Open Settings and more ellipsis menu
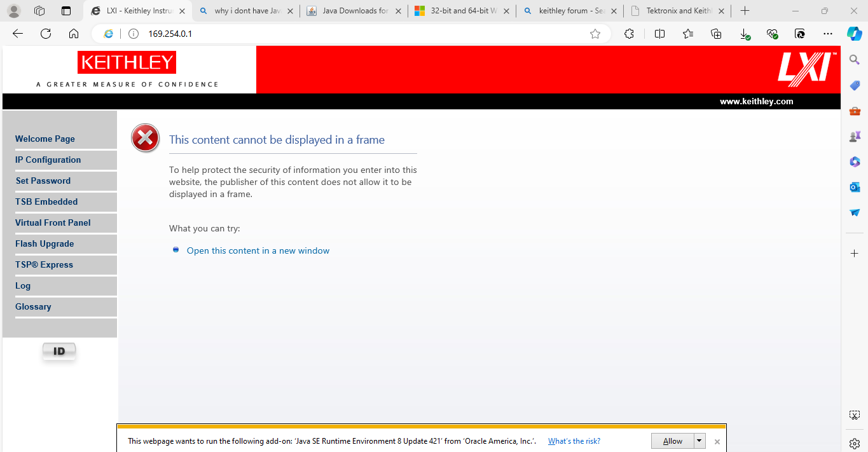This screenshot has width=868, height=452. pyautogui.click(x=827, y=34)
